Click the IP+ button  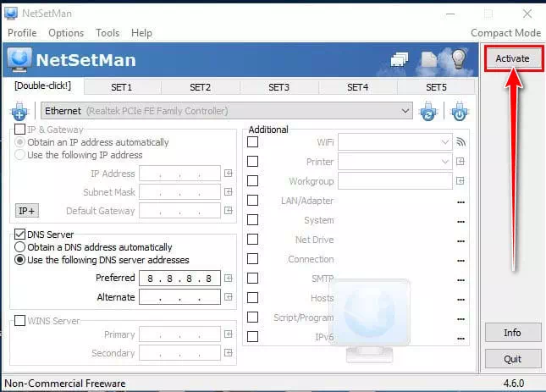click(x=27, y=211)
